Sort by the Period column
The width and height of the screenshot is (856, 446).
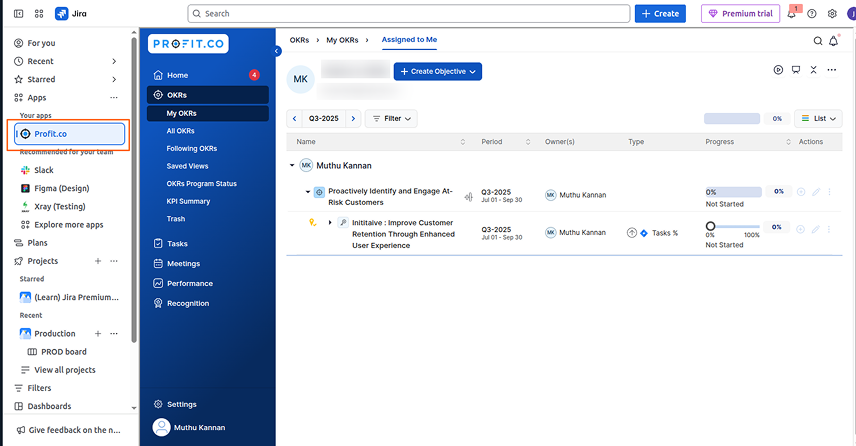tap(528, 142)
